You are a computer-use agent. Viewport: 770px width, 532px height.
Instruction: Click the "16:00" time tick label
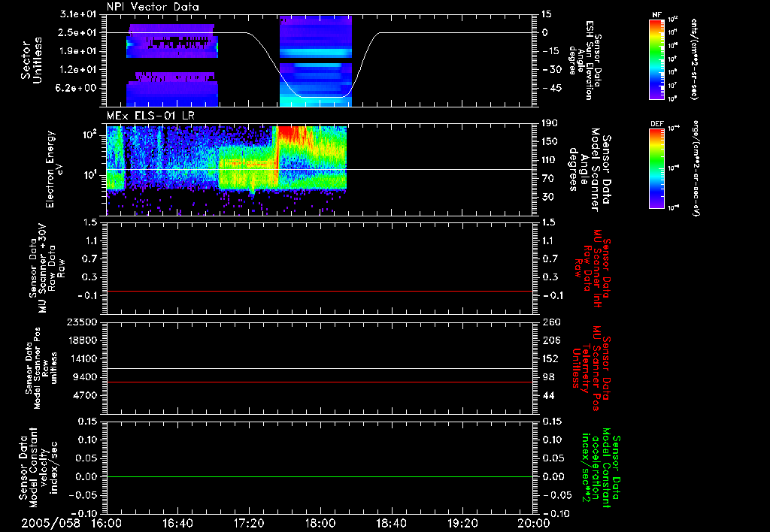click(x=107, y=523)
